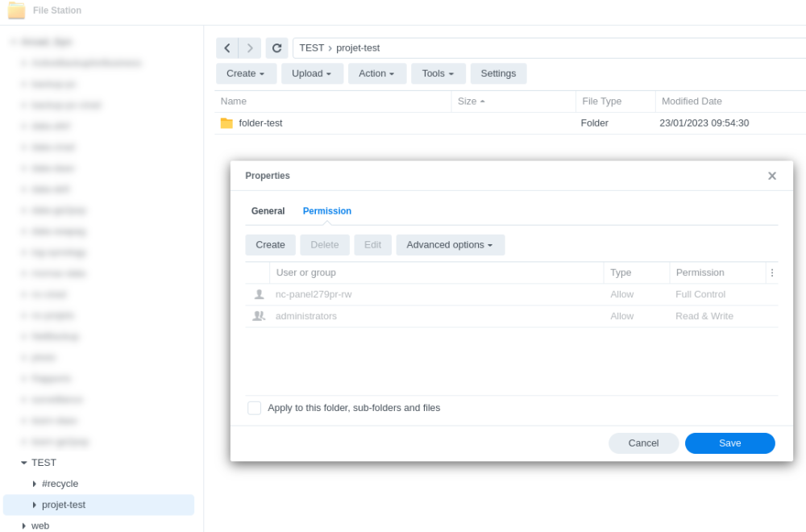Click the File Station app icon
Viewport: 806px width, 532px height.
[16, 10]
